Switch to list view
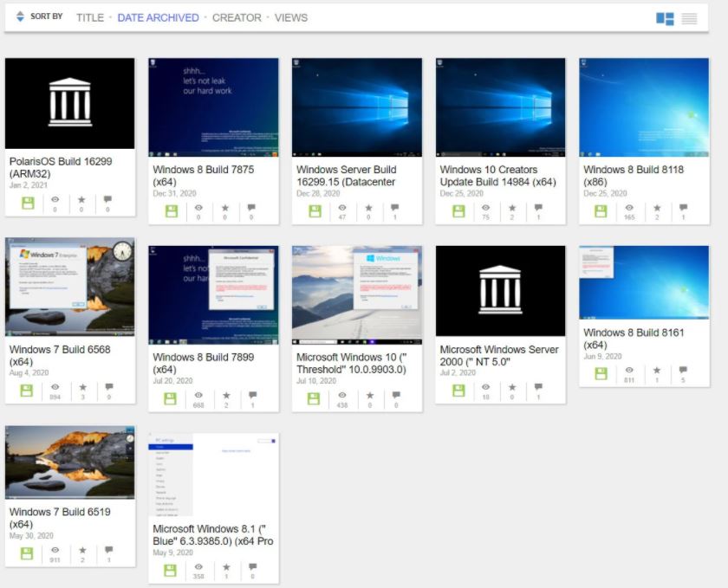 click(690, 18)
